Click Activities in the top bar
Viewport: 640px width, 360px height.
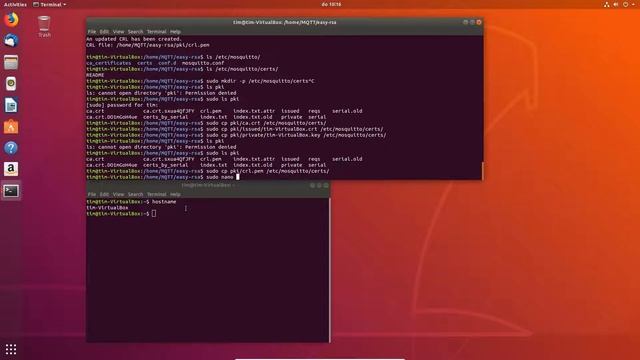tap(15, 4)
